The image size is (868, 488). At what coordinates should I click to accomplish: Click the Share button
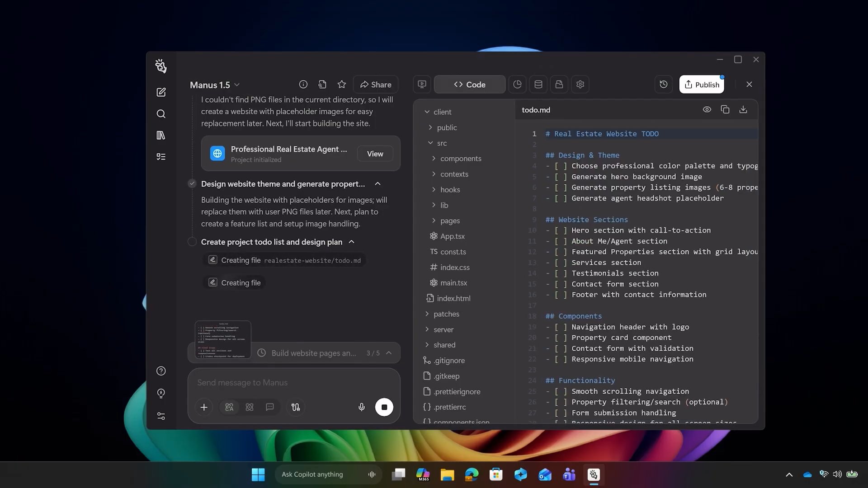(x=375, y=84)
